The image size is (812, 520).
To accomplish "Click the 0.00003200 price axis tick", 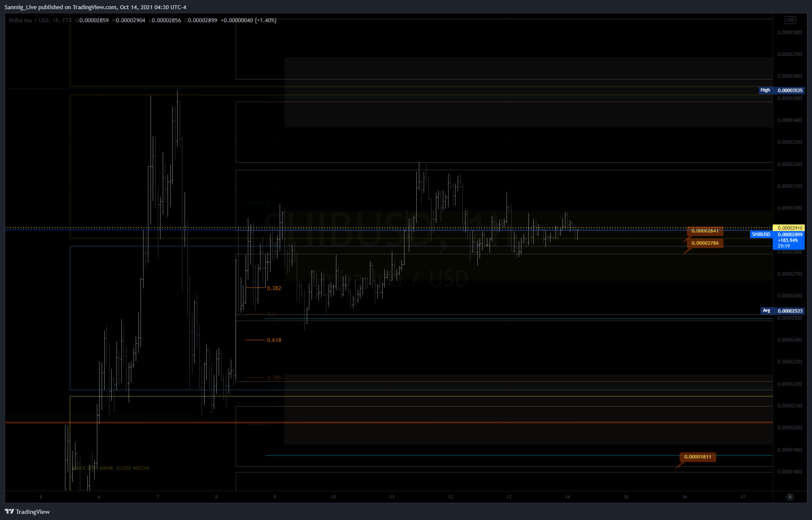I will pos(790,164).
